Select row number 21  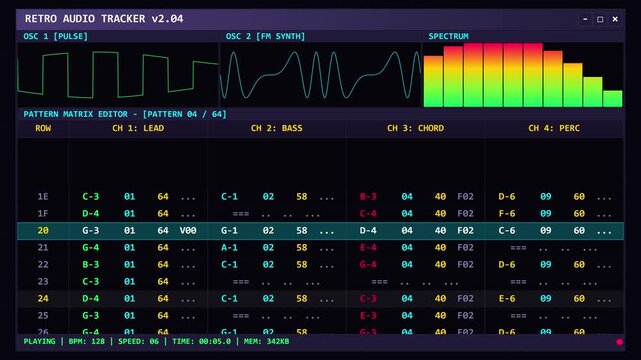pos(43,248)
